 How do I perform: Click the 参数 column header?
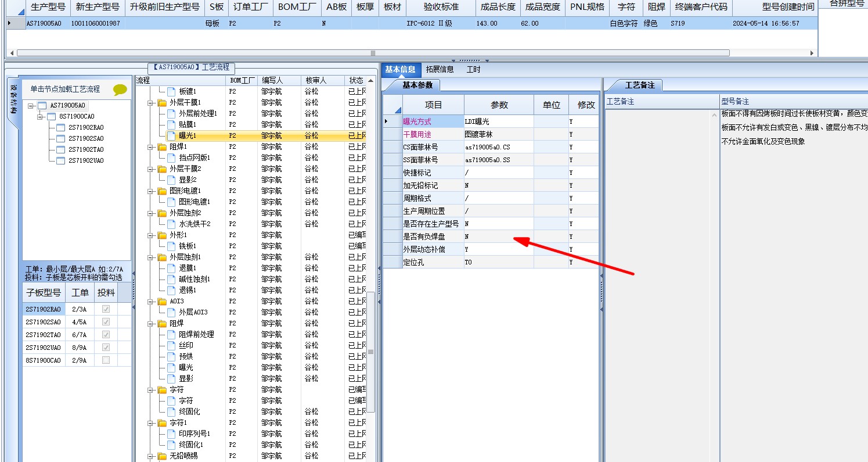[x=499, y=105]
